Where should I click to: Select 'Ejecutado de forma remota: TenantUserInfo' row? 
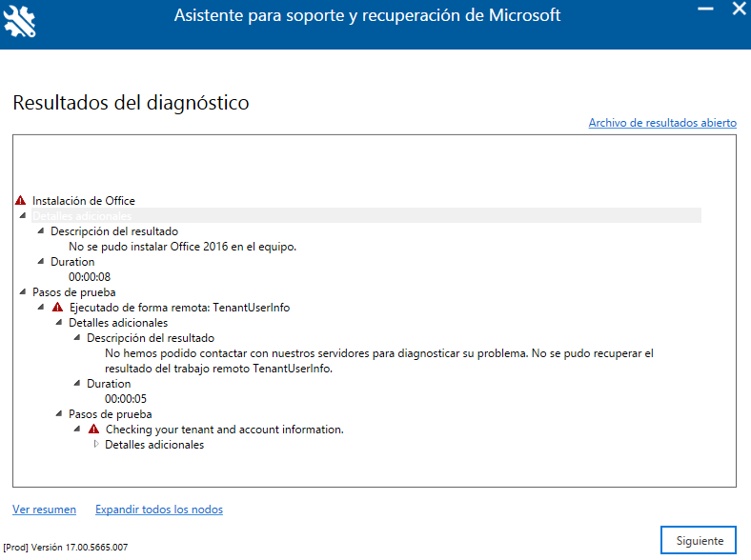click(179, 308)
